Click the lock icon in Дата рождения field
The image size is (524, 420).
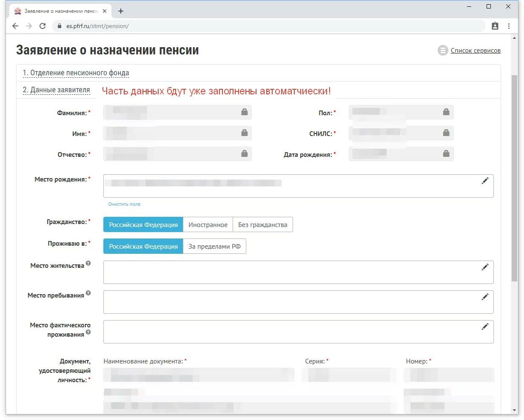(446, 153)
